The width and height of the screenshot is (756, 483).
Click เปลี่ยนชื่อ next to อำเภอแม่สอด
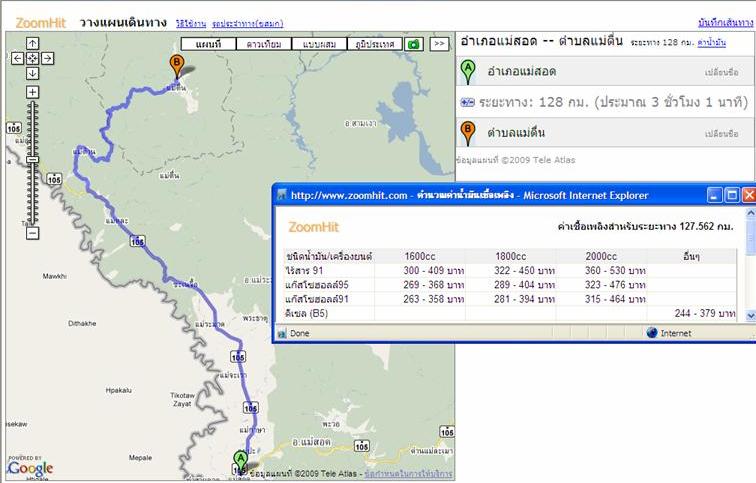[721, 73]
